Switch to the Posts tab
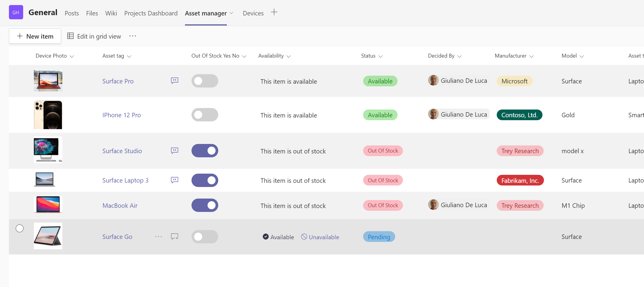Screen dimensions: 644x287 (x=72, y=13)
